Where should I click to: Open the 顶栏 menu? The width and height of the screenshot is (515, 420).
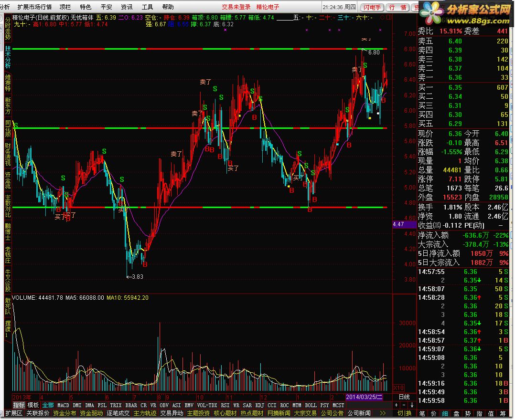(x=65, y=7)
